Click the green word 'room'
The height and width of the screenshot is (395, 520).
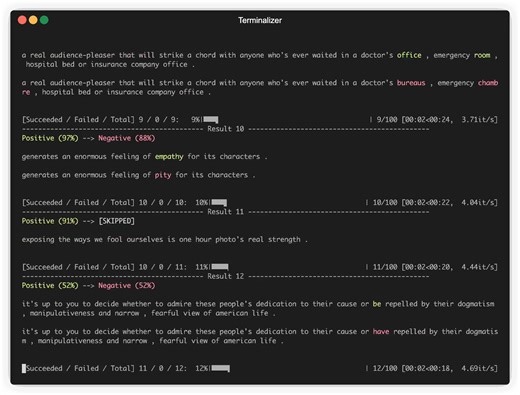pos(482,55)
